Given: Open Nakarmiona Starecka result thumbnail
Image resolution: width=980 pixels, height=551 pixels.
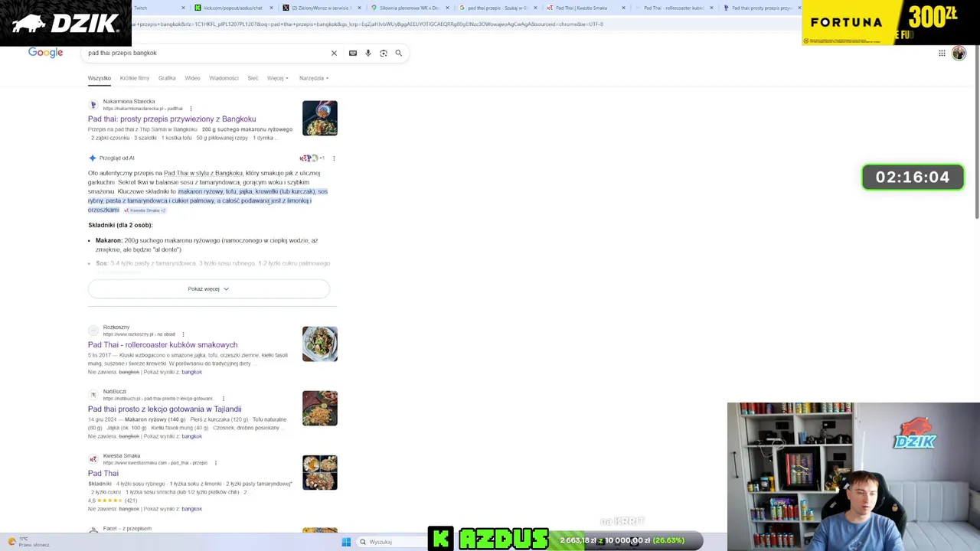Looking at the screenshot, I should pos(320,118).
